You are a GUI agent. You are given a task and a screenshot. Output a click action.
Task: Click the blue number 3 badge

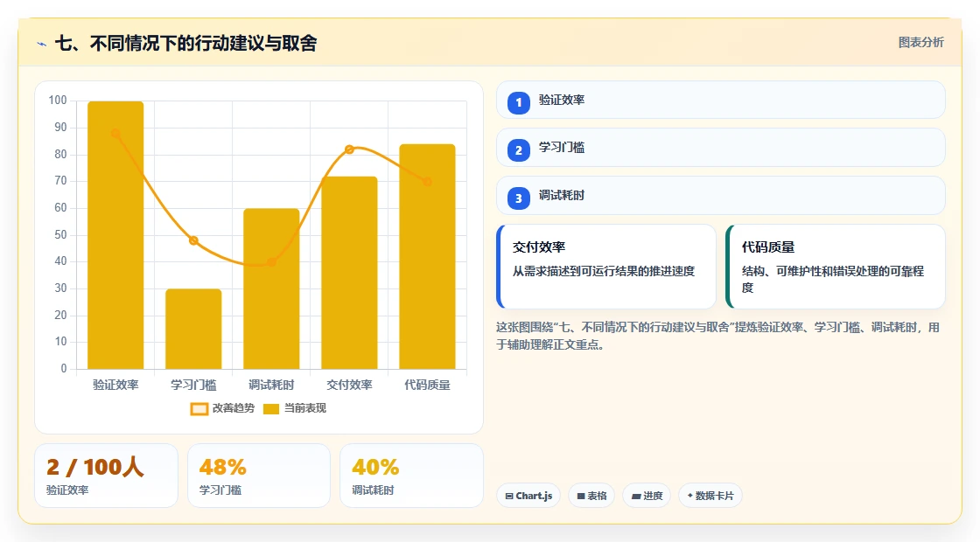point(518,198)
